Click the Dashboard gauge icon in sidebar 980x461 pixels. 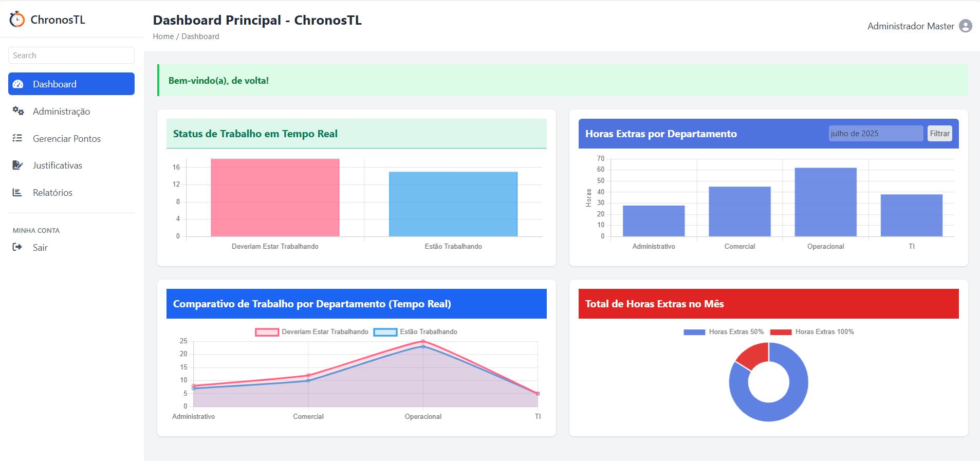click(x=18, y=84)
